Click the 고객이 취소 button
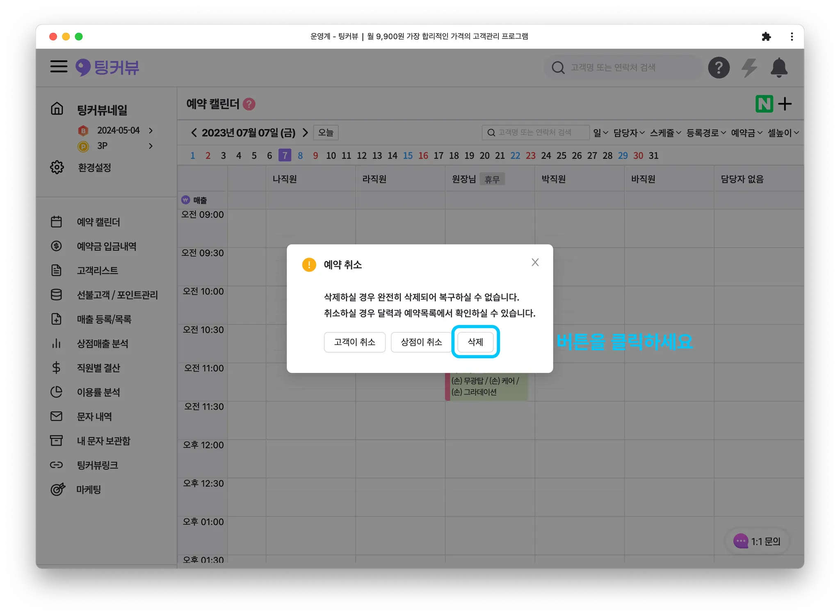840x616 pixels. tap(354, 342)
